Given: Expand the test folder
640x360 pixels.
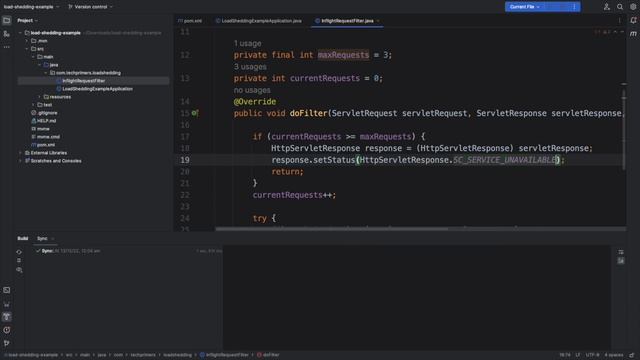Looking at the screenshot, I should [33, 105].
